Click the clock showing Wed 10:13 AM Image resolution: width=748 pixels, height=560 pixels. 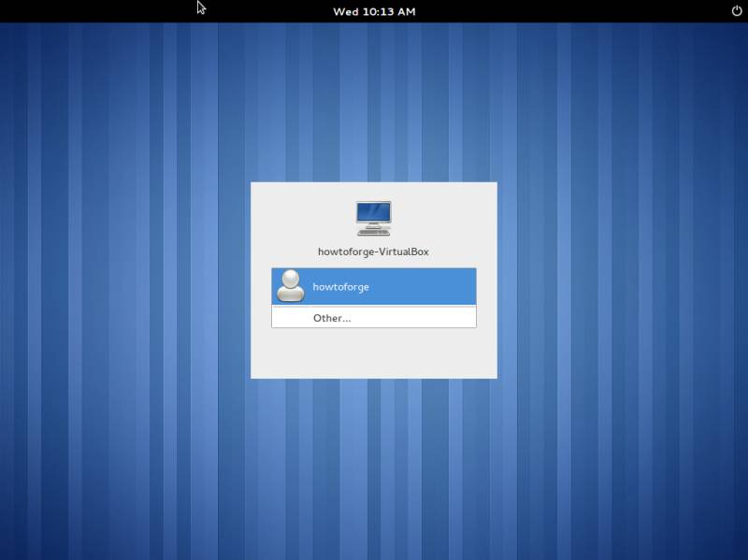pyautogui.click(x=374, y=11)
